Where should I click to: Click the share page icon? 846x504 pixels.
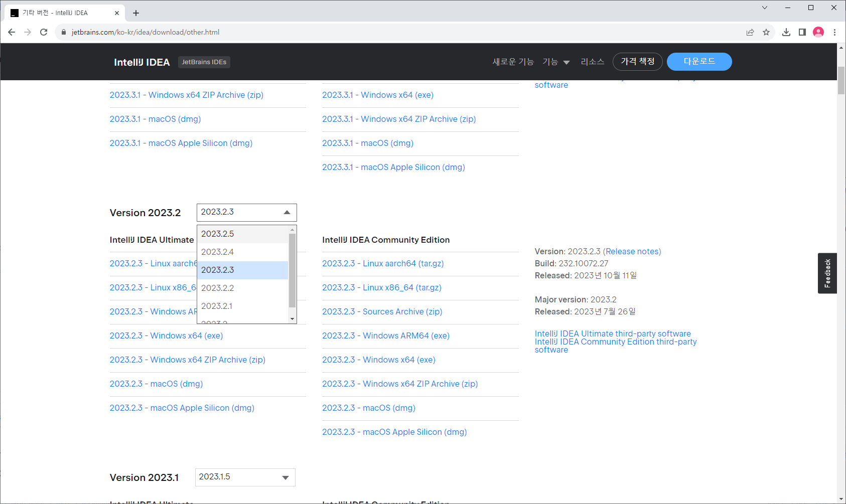[750, 32]
